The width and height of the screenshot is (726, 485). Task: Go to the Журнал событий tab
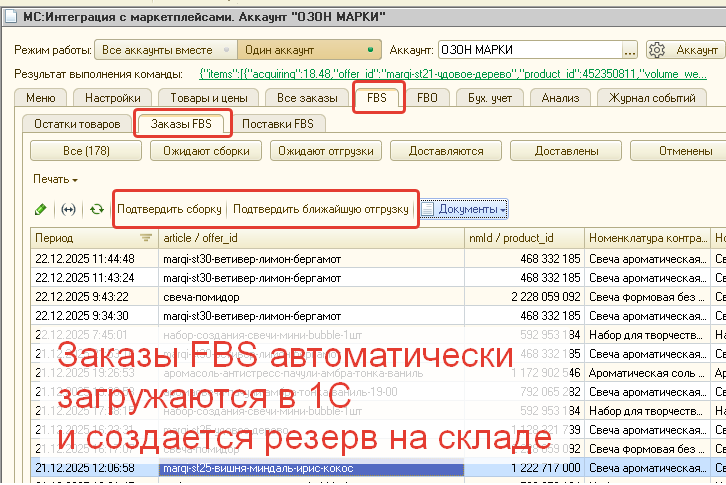pos(652,97)
